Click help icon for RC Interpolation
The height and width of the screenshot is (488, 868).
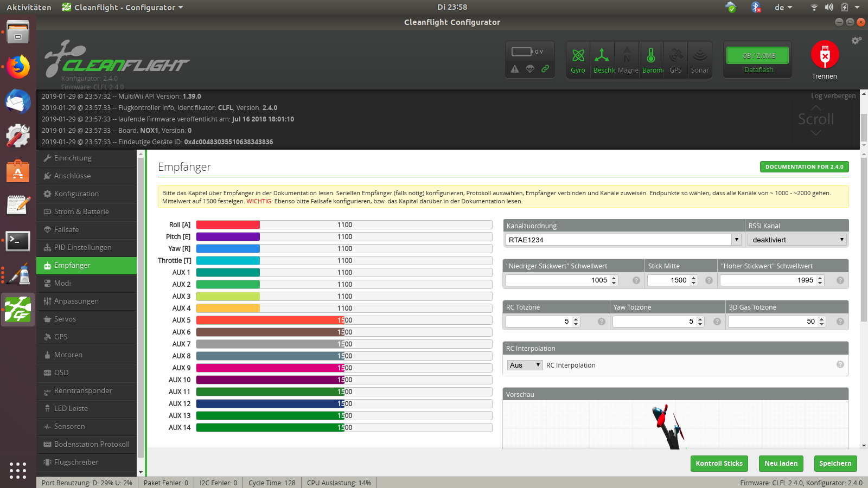point(840,364)
